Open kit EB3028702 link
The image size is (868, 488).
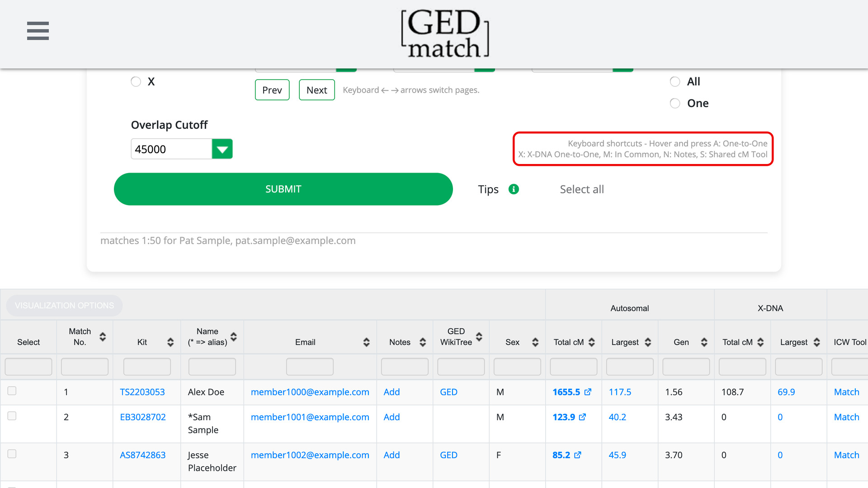(143, 417)
